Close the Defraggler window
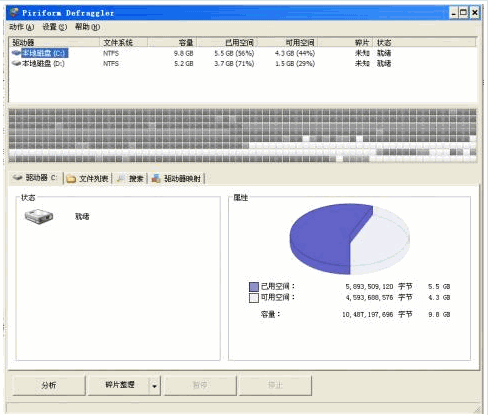The width and height of the screenshot is (488, 415). pyautogui.click(x=475, y=13)
